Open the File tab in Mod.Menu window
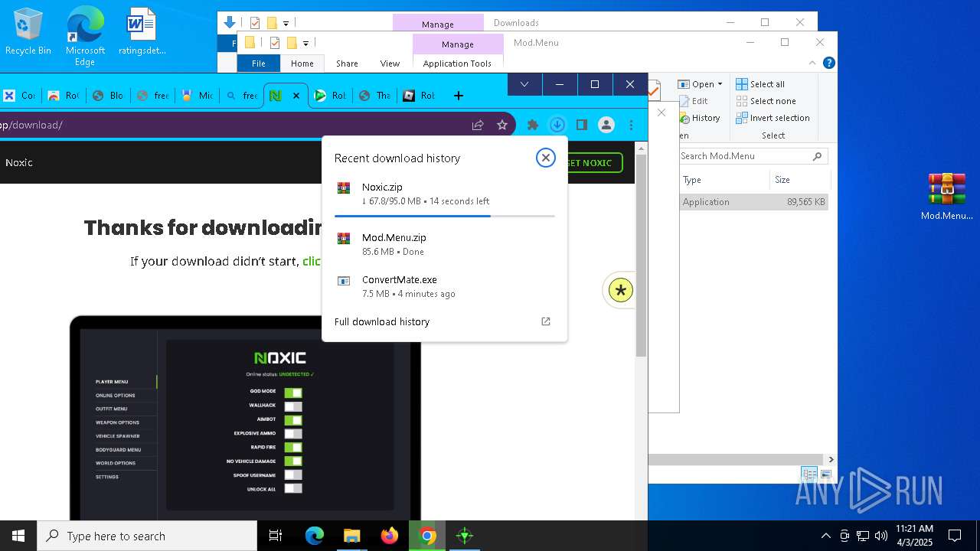 (x=259, y=64)
